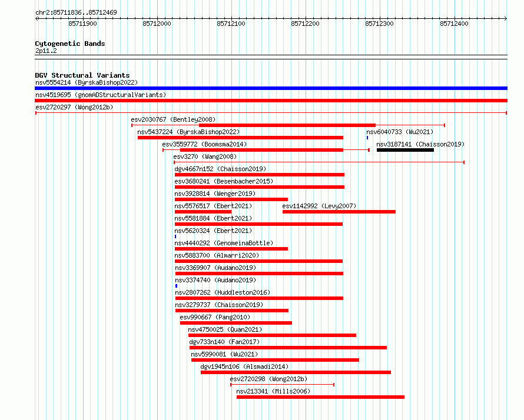
Task: Click nsv3928814 (Wenger2019) variant label
Action: (x=215, y=194)
